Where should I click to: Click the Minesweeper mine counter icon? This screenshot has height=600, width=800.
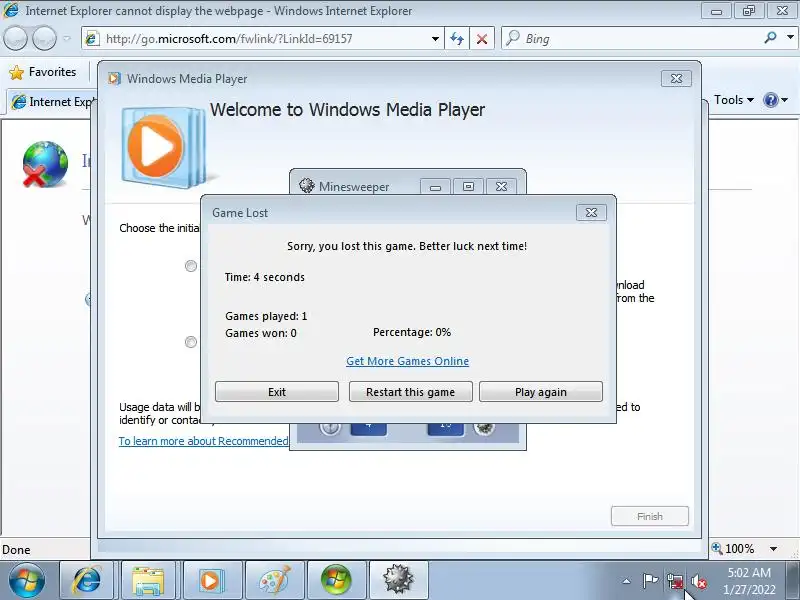click(x=484, y=428)
